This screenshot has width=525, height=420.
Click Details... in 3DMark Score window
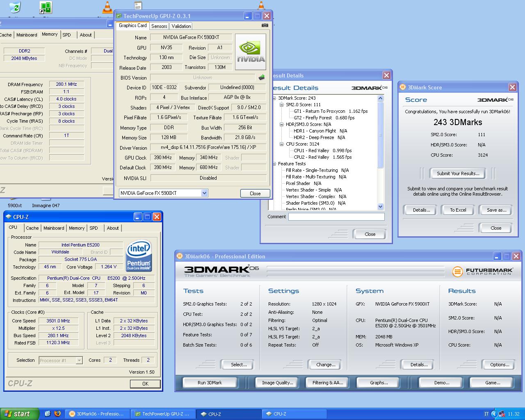click(421, 210)
